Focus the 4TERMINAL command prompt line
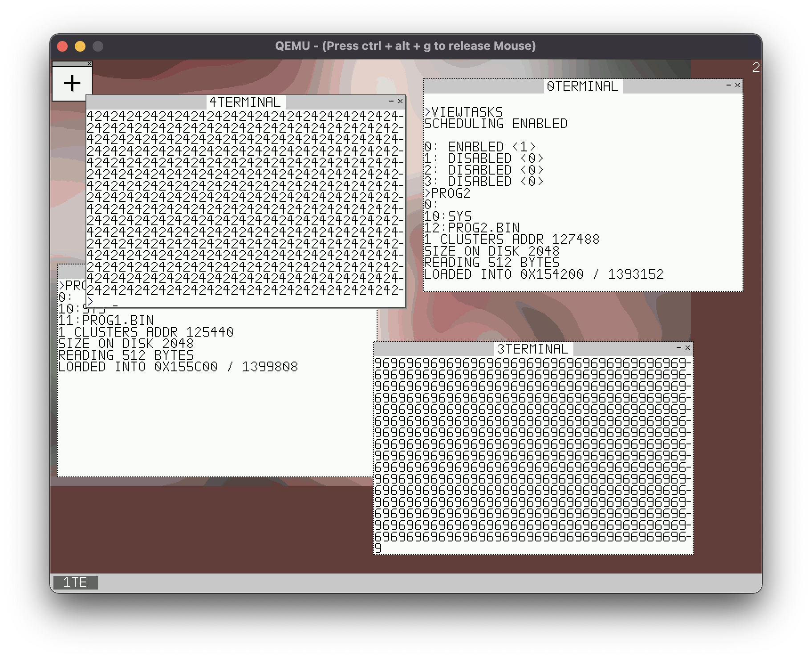This screenshot has width=812, height=659. click(178, 302)
